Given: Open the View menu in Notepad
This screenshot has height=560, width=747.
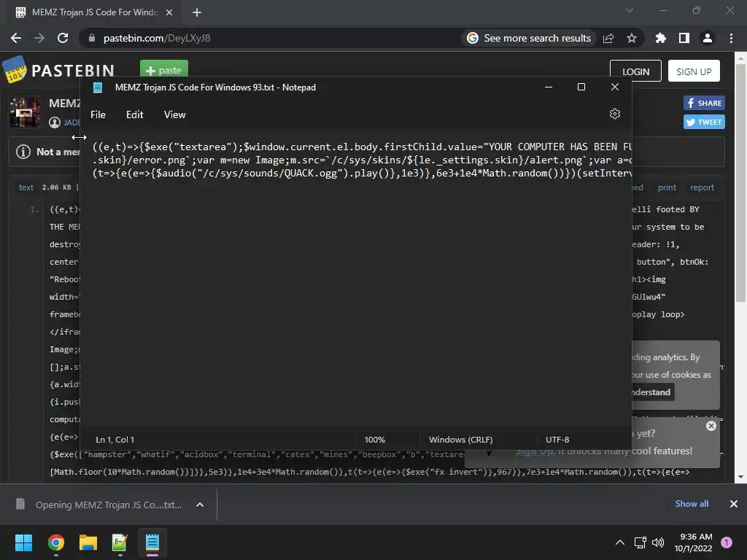Looking at the screenshot, I should click(x=175, y=114).
